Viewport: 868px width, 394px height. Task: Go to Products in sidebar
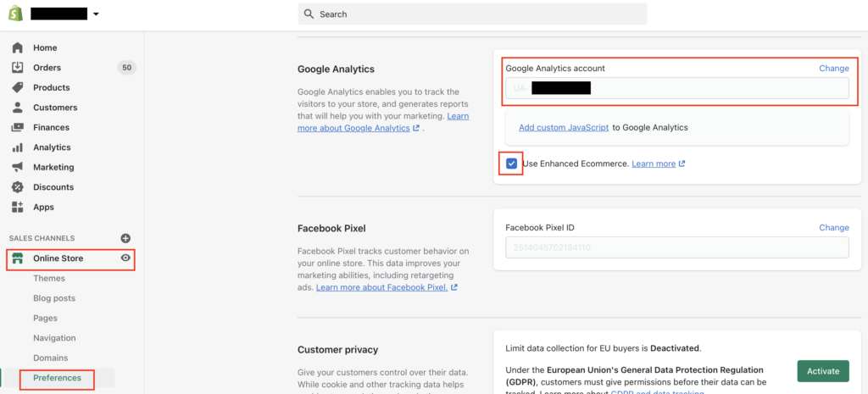pos(52,87)
